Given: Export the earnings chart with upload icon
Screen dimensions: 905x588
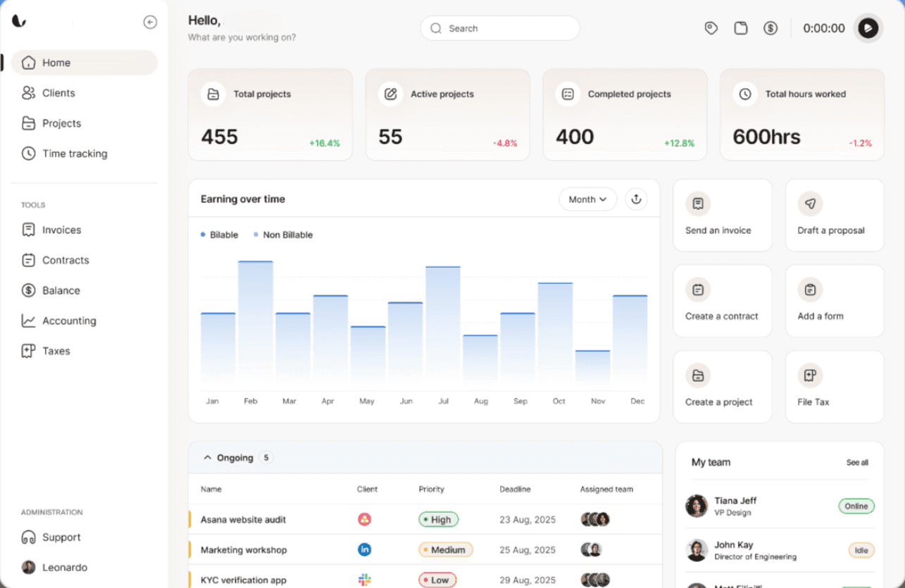Looking at the screenshot, I should tap(636, 199).
